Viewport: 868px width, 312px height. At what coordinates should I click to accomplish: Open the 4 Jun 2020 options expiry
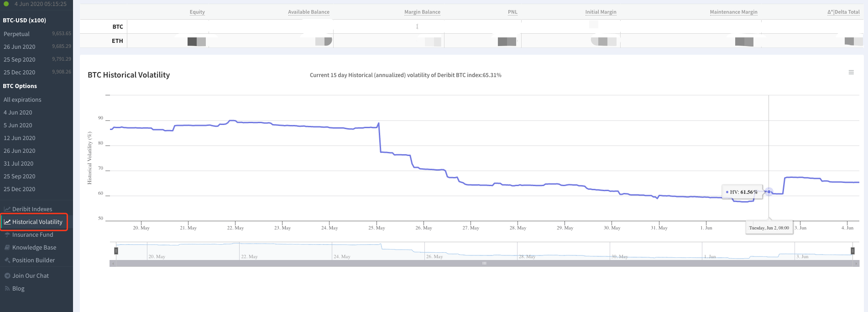pyautogui.click(x=18, y=113)
